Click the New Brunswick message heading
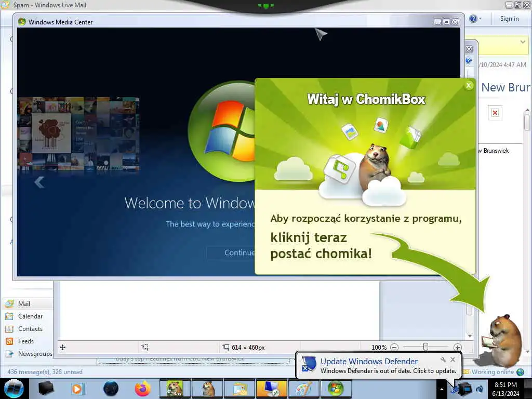This screenshot has height=399, width=532. coord(506,87)
